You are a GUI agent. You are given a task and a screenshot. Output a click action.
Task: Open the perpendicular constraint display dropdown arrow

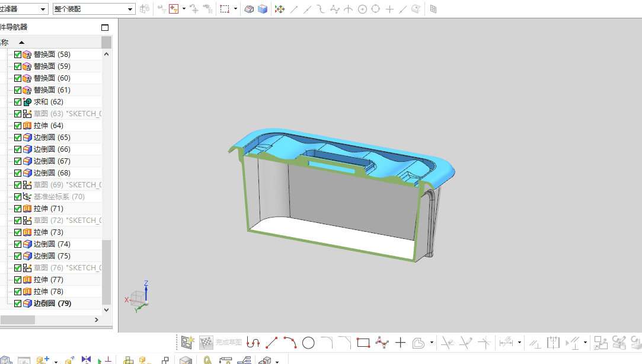click(x=585, y=343)
